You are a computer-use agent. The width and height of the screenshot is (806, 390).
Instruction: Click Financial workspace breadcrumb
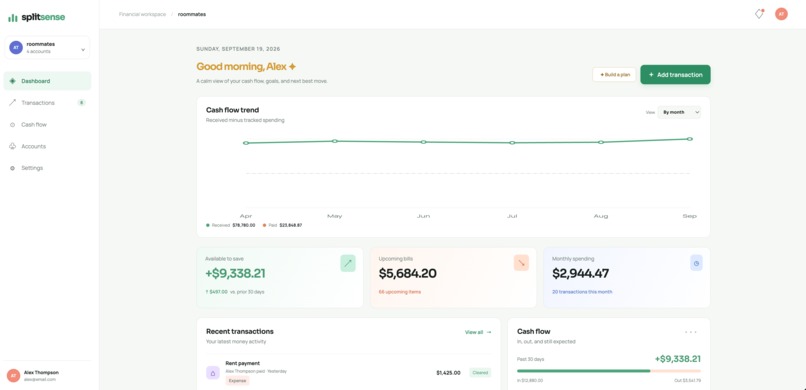[x=142, y=14]
